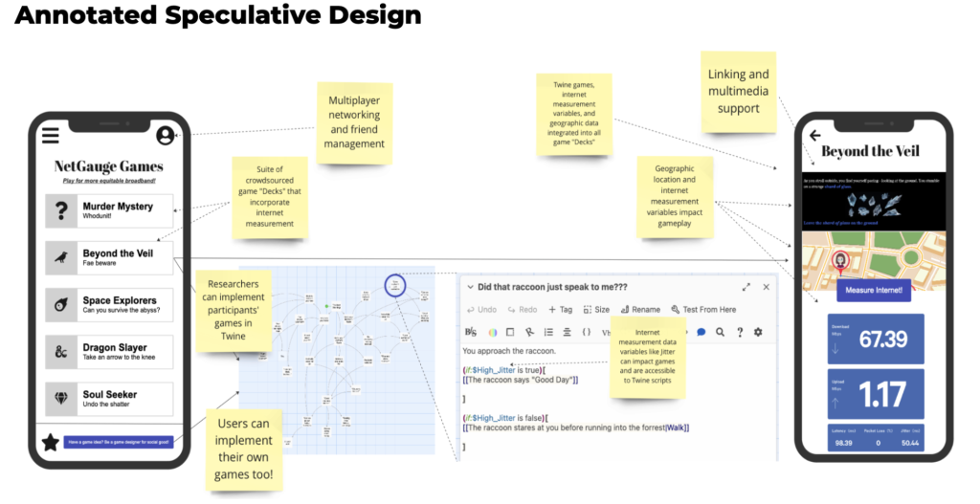This screenshot has height=504, width=980.
Task: Select the Murder Mystery game deck
Action: [x=109, y=210]
